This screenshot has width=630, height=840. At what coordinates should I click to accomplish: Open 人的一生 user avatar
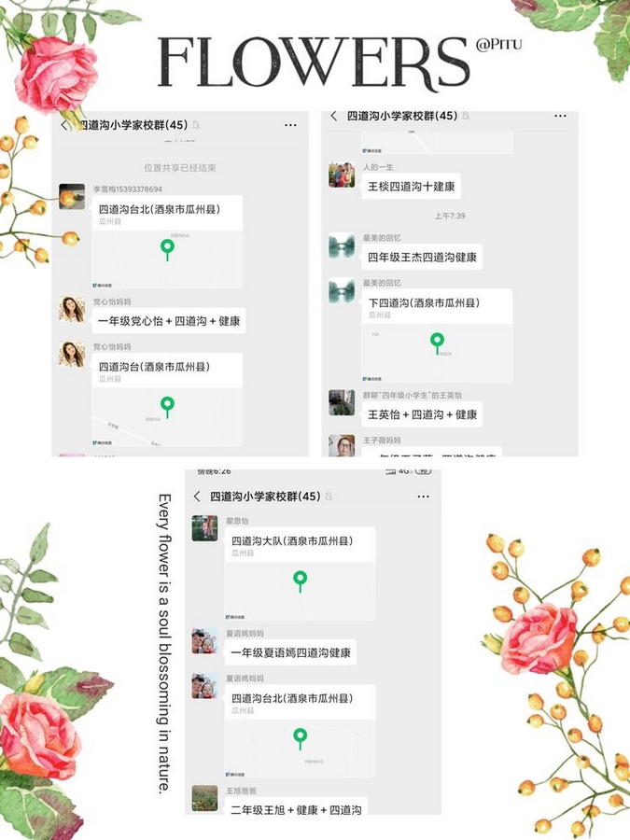point(342,175)
